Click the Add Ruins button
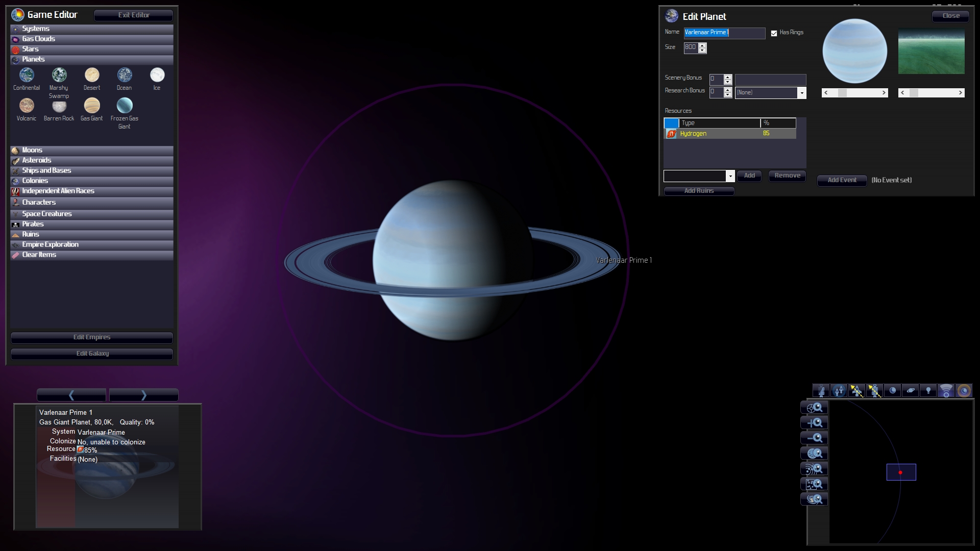The image size is (980, 551). tap(699, 191)
